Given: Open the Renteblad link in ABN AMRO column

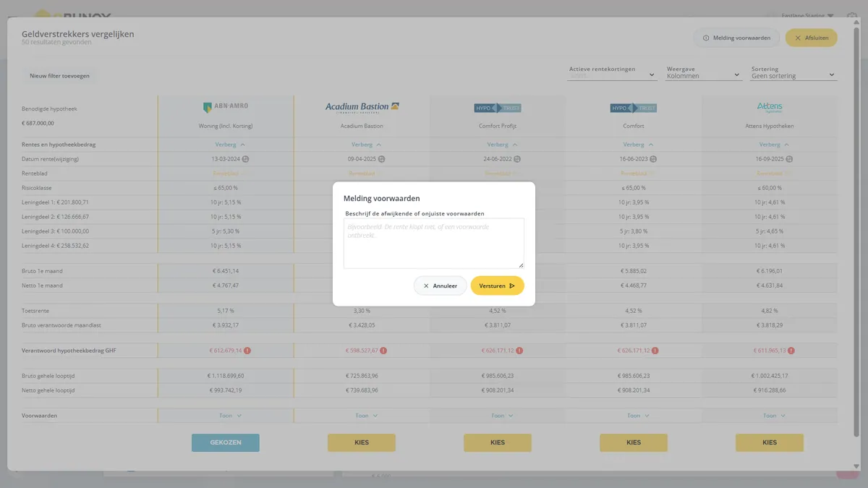Looking at the screenshot, I should coord(226,174).
